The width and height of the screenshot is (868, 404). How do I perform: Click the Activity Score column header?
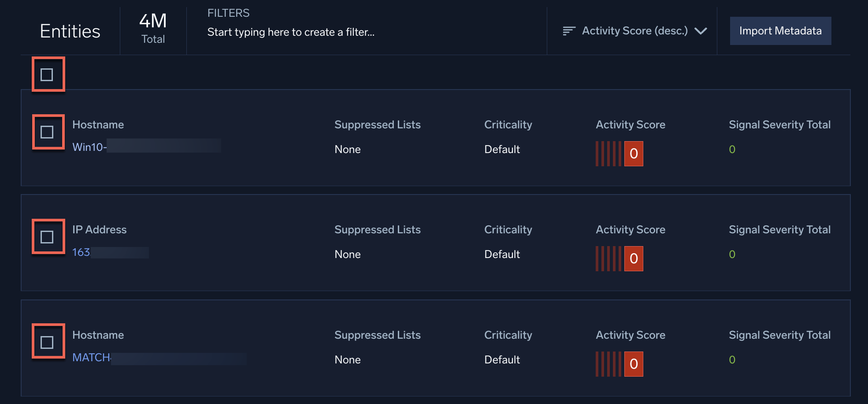pyautogui.click(x=630, y=124)
